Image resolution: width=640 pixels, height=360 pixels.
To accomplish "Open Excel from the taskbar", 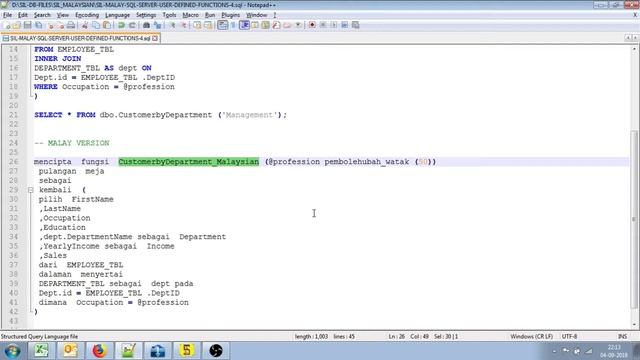I will pos(41,351).
